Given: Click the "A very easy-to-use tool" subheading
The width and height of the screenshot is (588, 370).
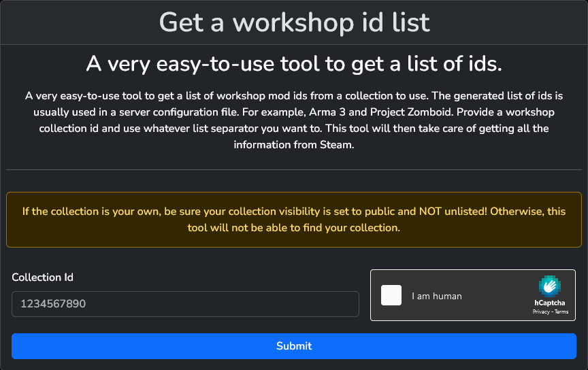Looking at the screenshot, I should coord(294,64).
